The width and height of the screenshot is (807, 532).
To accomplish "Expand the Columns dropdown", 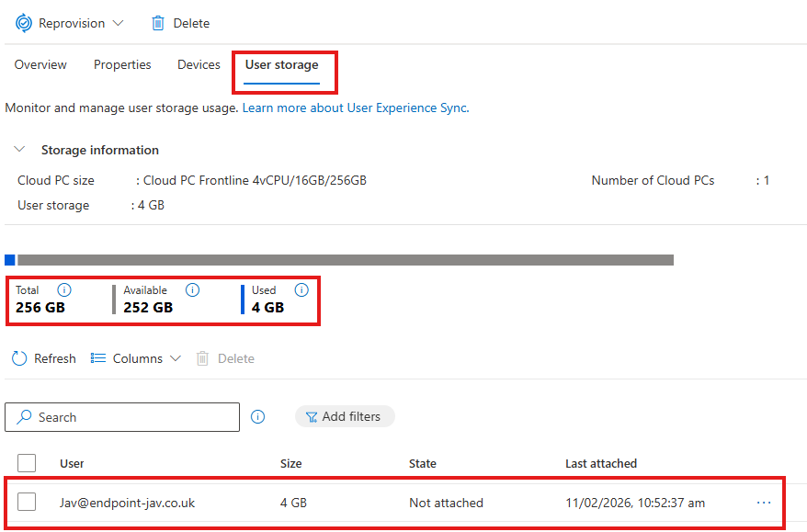I will point(176,358).
